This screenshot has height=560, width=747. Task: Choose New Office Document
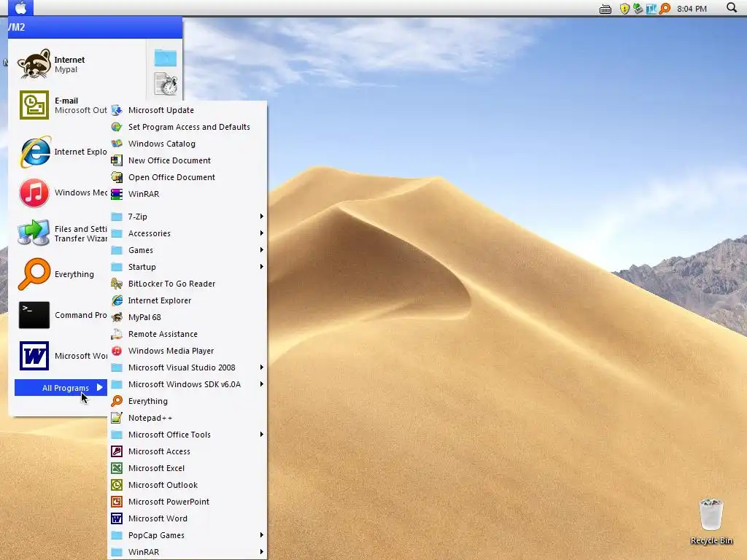click(187, 160)
